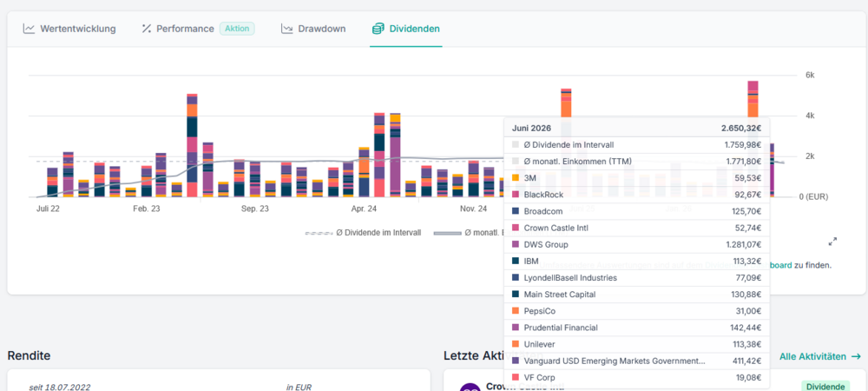The height and width of the screenshot is (391, 868).
Task: Click the Aktion badge
Action: point(237,29)
